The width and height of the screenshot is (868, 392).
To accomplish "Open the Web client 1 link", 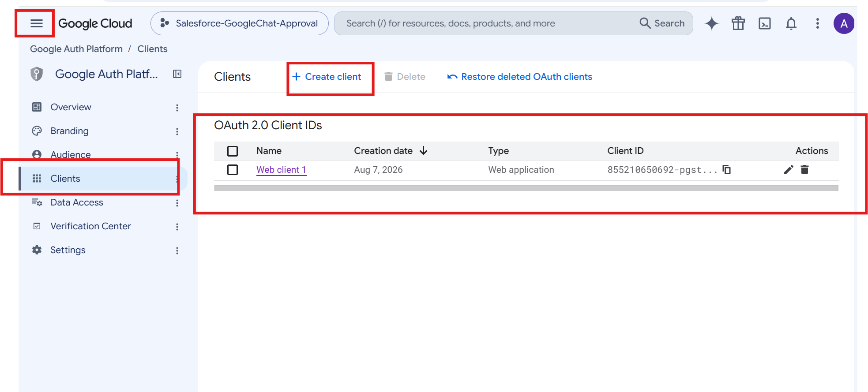I will tap(281, 170).
